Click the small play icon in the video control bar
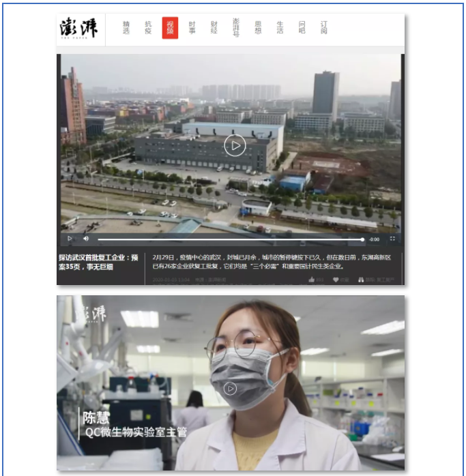Viewport: 466px width, 476px height. 70,239
